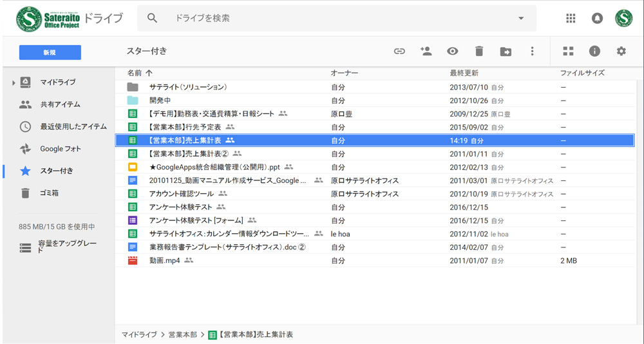The image size is (644, 344).
Task: Click le hoa owner cell
Action: click(x=341, y=234)
